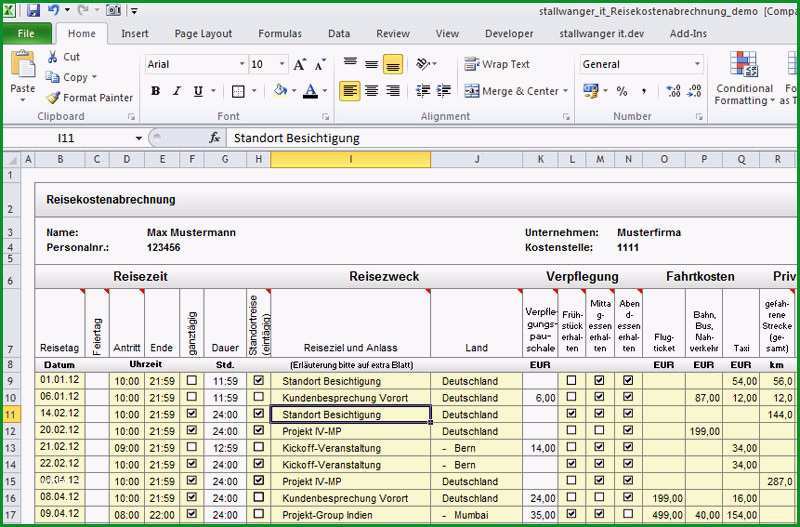This screenshot has width=800, height=527.
Task: Apply cell borders icon
Action: pyautogui.click(x=238, y=91)
